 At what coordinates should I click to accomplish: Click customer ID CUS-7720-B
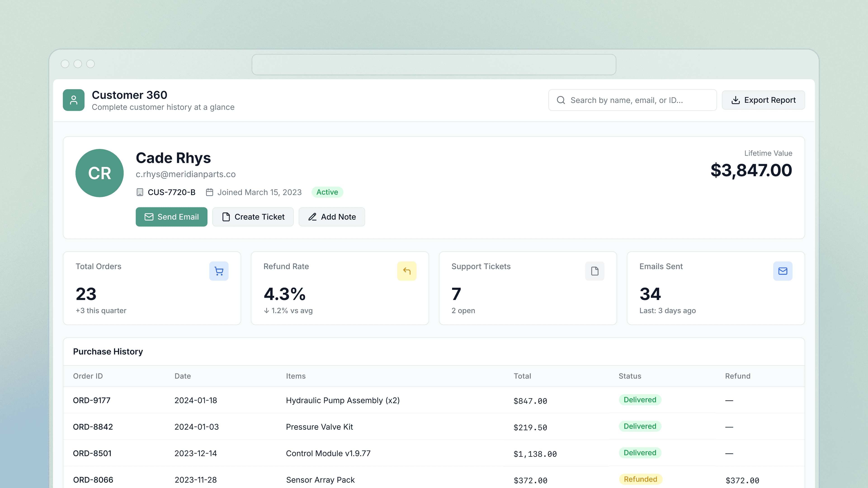click(172, 192)
